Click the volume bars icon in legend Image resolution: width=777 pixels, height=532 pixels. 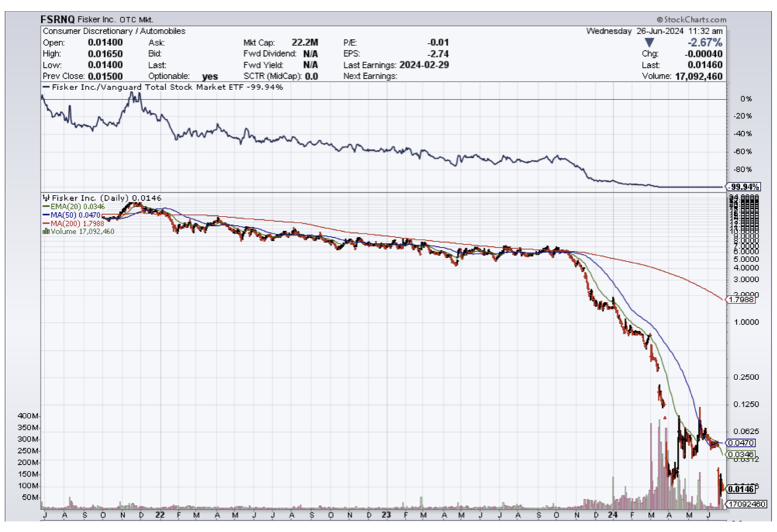45,231
